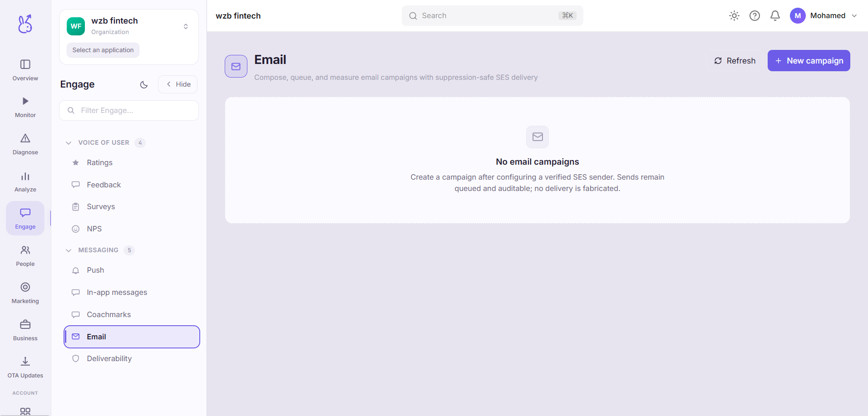Go to the Diagnose section
This screenshot has width=868, height=416.
tap(25, 144)
